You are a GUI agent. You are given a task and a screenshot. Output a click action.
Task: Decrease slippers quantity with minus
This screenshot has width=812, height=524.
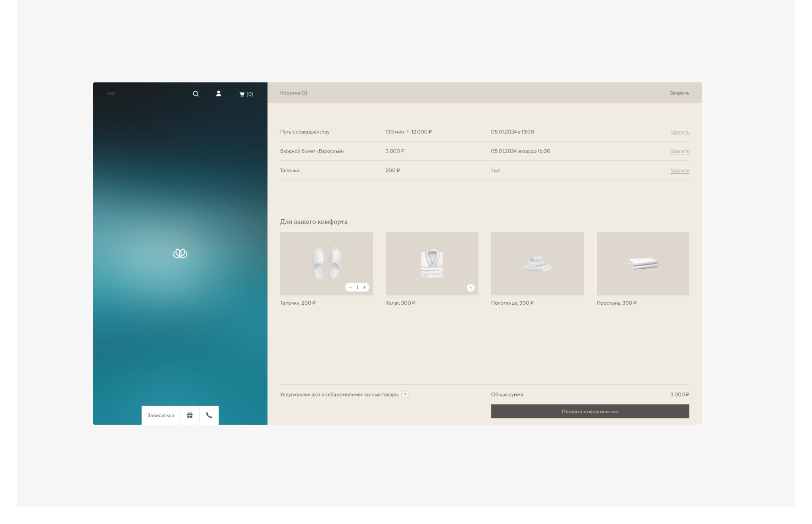coord(350,287)
